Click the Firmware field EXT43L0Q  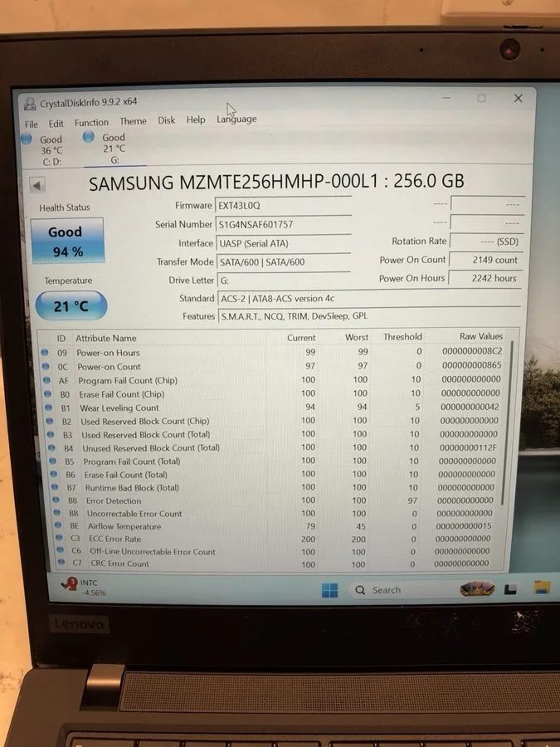tap(283, 205)
